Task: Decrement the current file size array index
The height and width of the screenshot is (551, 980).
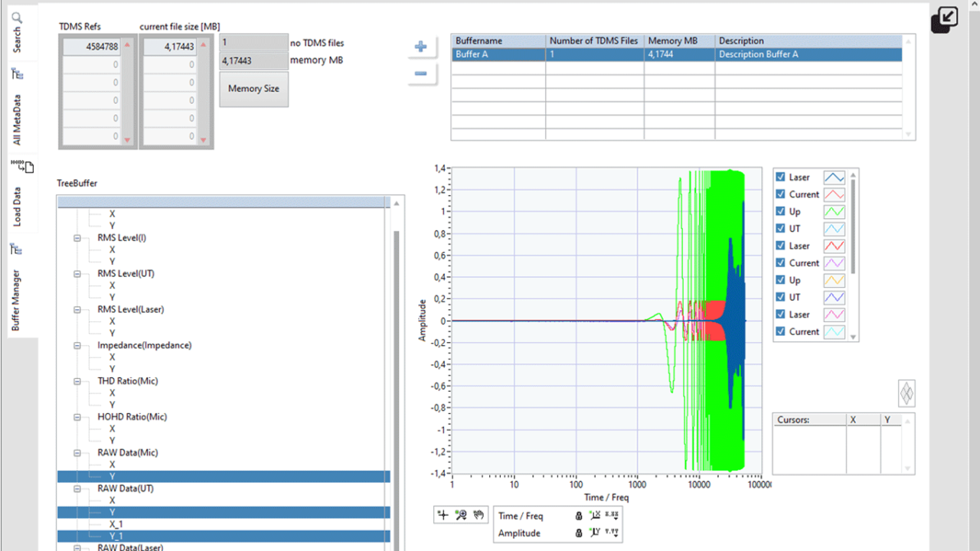Action: [x=204, y=140]
